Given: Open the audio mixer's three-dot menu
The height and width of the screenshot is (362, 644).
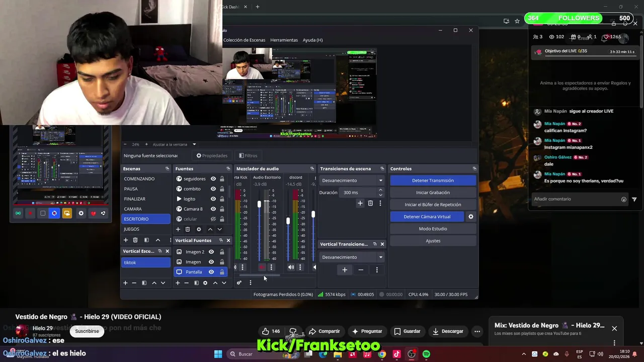Looking at the screenshot, I should 250,283.
